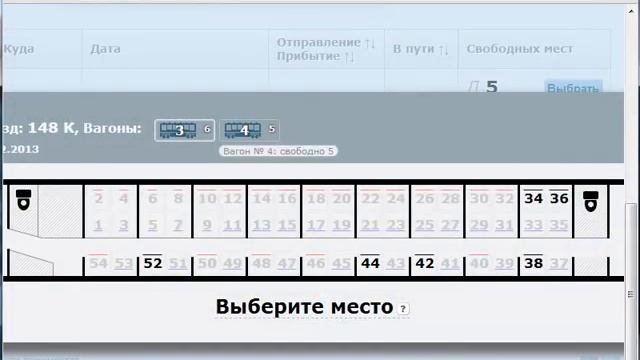This screenshot has height=360, width=640.
Task: Choose free side seat 42
Action: coord(424,263)
